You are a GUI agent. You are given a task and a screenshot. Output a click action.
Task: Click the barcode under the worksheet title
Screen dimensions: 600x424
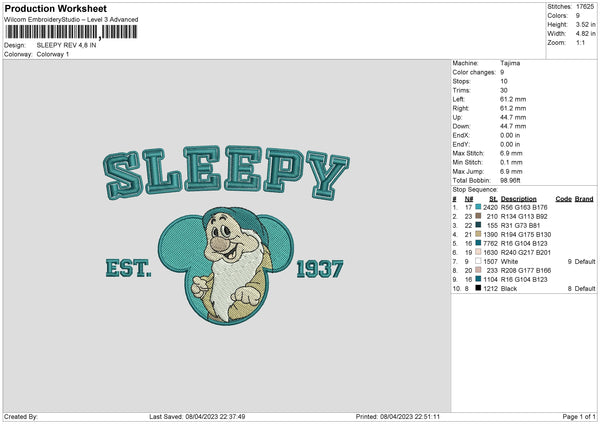pyautogui.click(x=71, y=32)
